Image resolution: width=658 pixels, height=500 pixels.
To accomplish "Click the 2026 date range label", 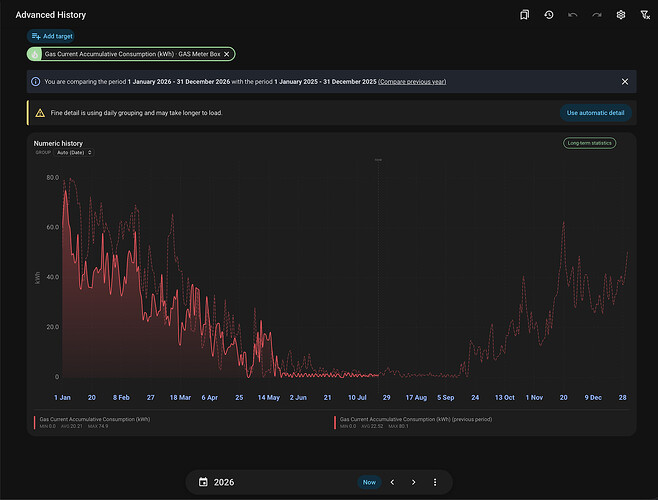I will (224, 482).
